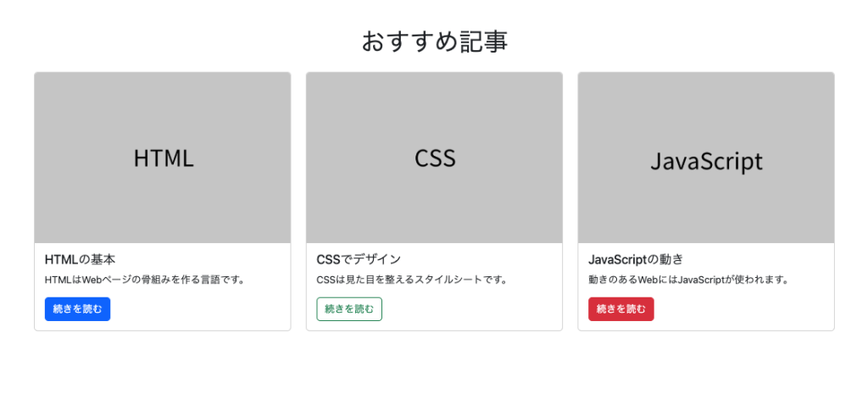Click 動きのあるWebには description text
Screen dimensions: 868x416
click(x=688, y=280)
